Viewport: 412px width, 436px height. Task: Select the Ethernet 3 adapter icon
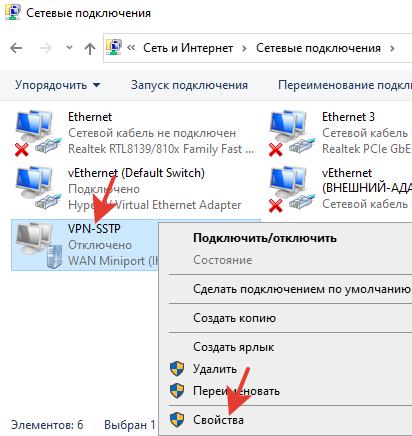[292, 133]
